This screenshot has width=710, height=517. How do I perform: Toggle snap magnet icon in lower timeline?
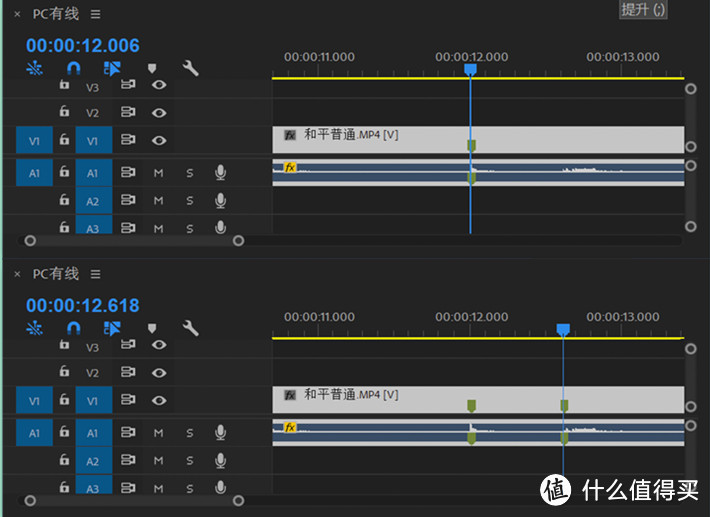[x=73, y=328]
